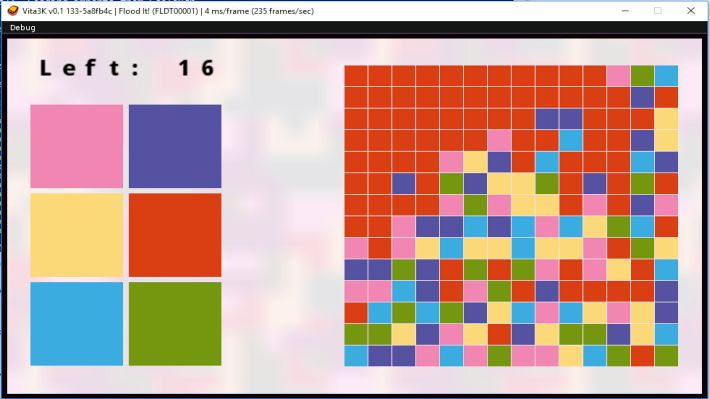Click the Vita3K icon in title bar
710x399 pixels.
[x=13, y=11]
